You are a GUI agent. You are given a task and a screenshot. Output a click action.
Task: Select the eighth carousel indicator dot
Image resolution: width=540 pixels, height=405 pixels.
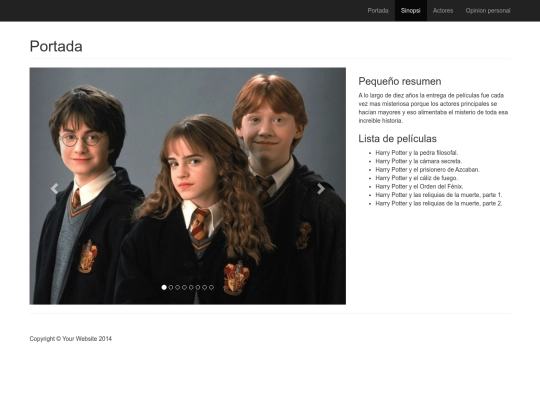[211, 287]
